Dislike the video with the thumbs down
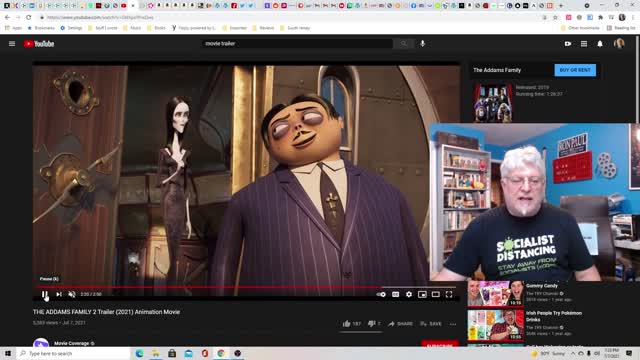The image size is (640, 360). pos(374,324)
